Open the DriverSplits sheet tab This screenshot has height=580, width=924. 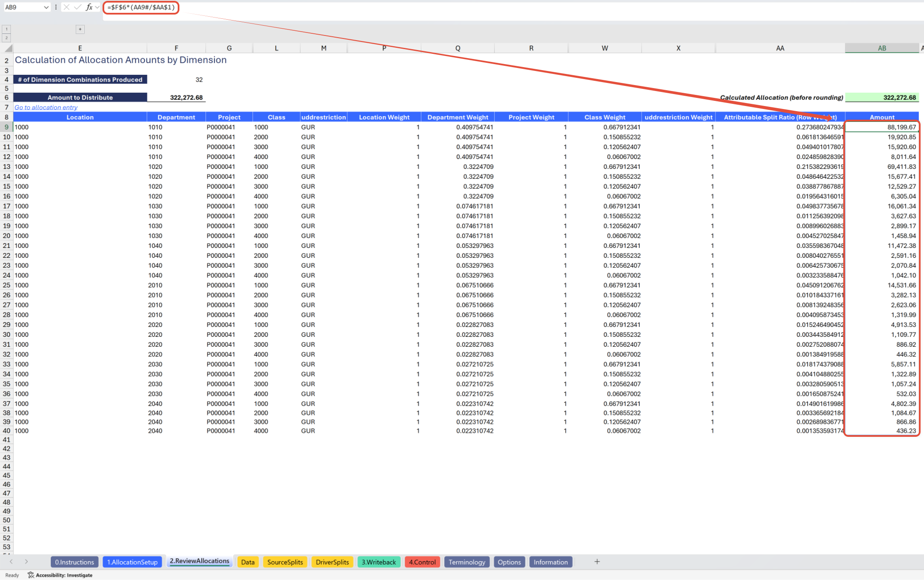[x=332, y=562]
